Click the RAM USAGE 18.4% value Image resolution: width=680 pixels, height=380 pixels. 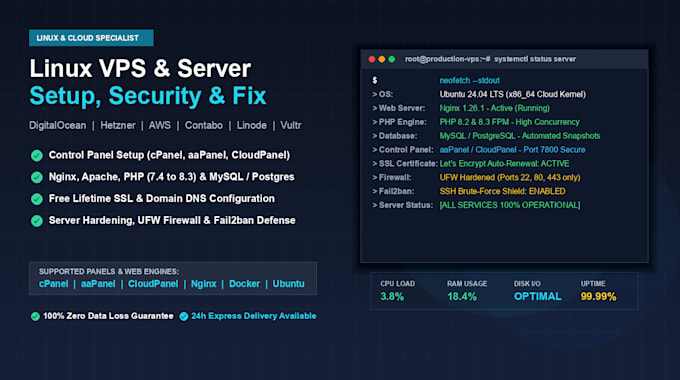click(462, 297)
